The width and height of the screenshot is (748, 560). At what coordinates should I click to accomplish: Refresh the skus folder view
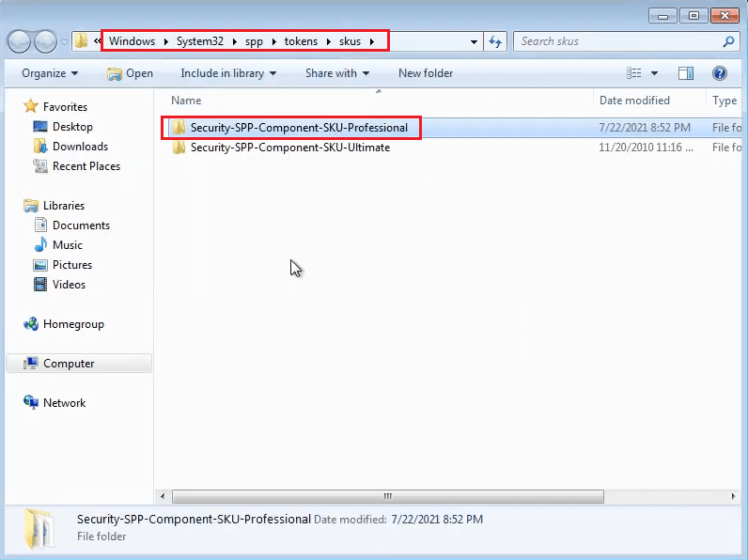pyautogui.click(x=495, y=42)
